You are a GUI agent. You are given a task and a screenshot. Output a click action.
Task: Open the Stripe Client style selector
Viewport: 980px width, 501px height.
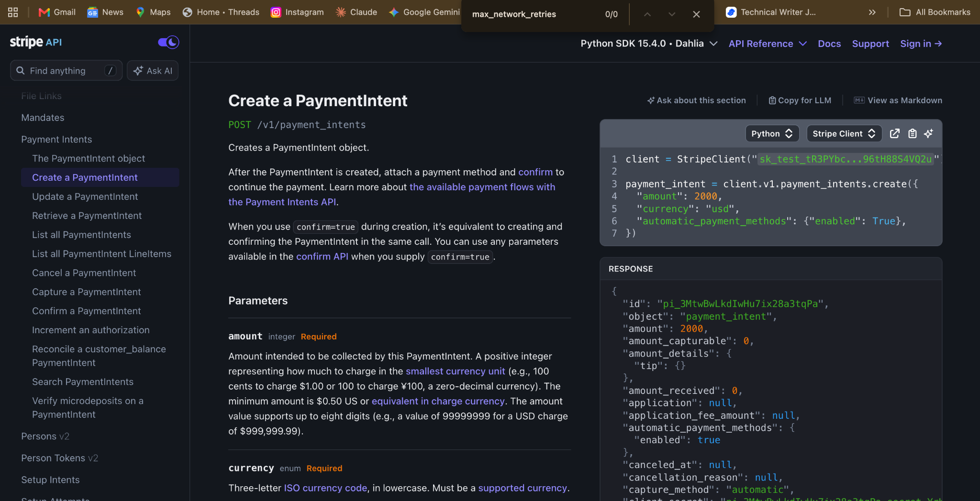[844, 134]
